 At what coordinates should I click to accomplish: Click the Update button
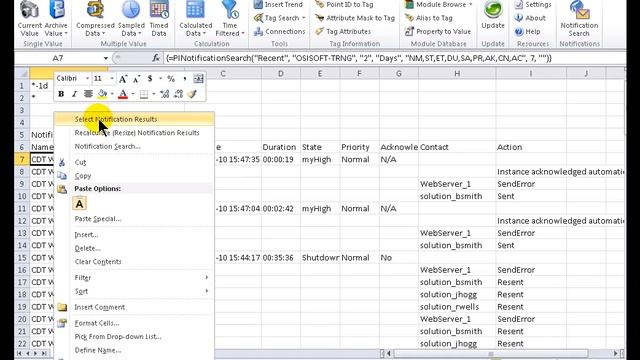tap(493, 16)
